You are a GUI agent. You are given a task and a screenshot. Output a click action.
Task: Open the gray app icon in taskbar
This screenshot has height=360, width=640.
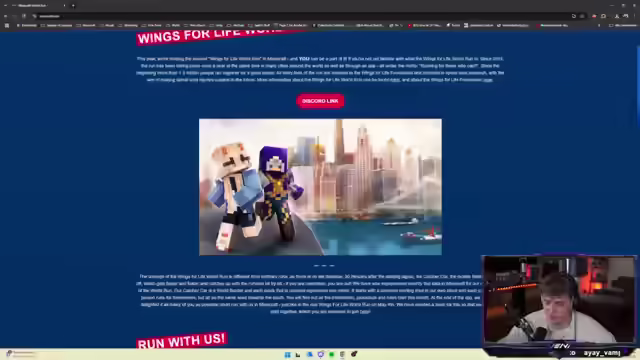[x=342, y=354]
